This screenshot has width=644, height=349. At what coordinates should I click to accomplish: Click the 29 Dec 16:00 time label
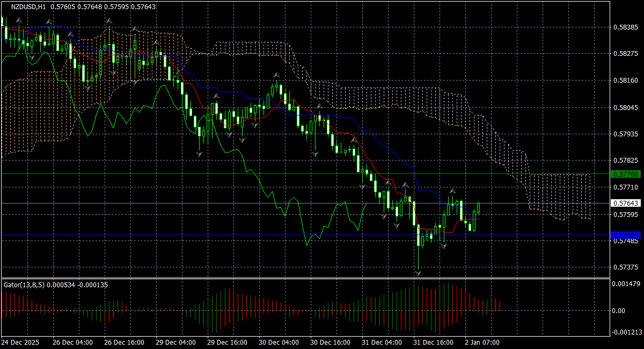pos(228,343)
